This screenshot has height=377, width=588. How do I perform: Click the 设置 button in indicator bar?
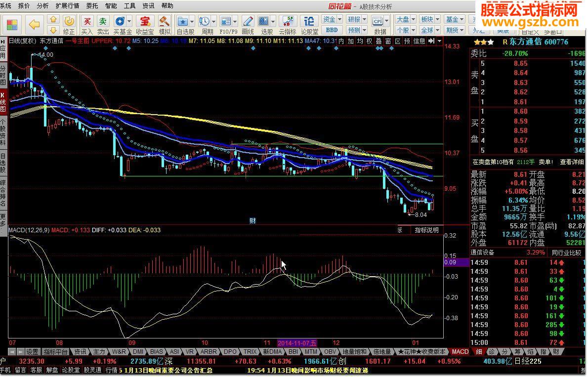[32, 352]
